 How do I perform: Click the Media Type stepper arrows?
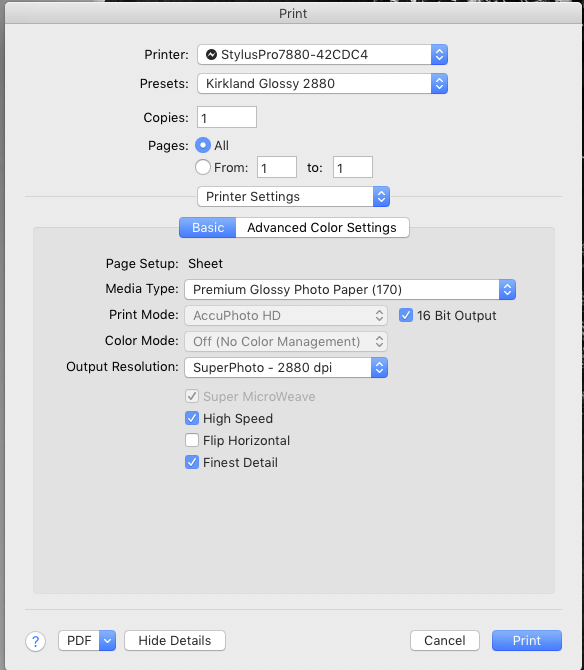point(508,290)
